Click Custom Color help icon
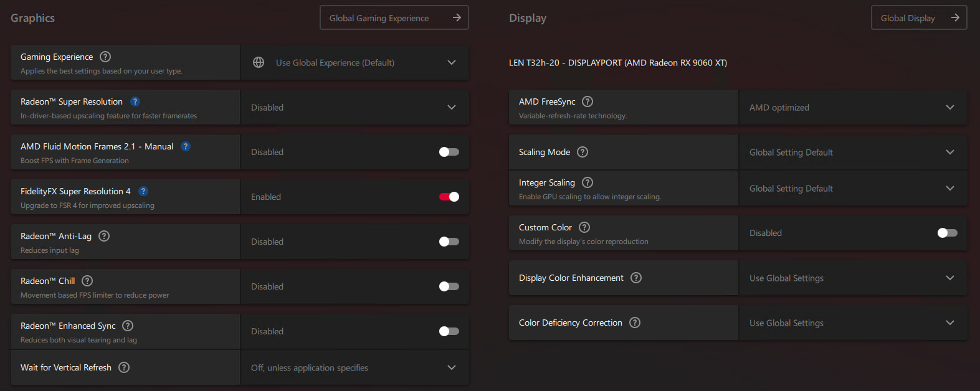This screenshot has width=980, height=391. click(584, 227)
